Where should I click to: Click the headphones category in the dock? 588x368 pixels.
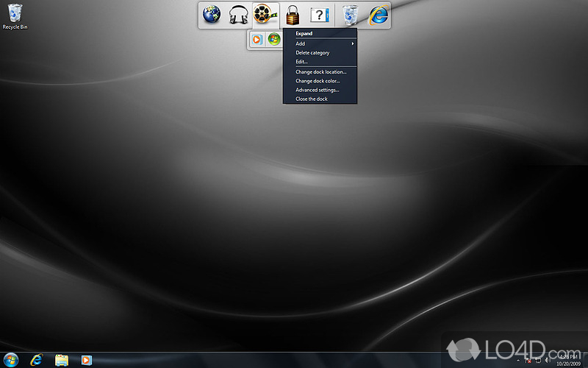pyautogui.click(x=238, y=15)
